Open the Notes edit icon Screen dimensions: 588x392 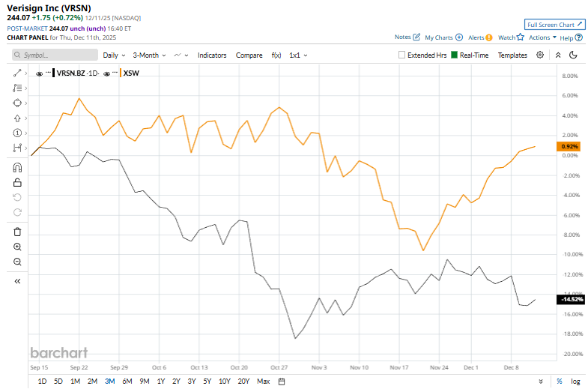416,37
